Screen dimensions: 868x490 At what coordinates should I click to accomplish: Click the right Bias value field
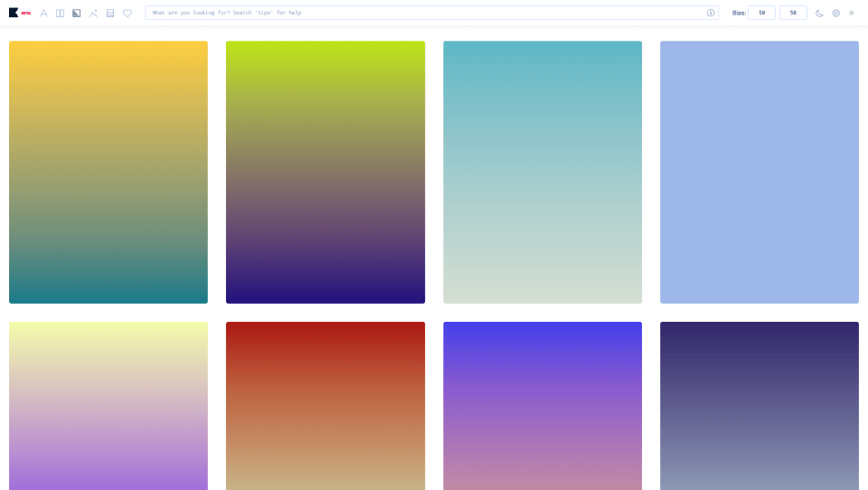[793, 13]
